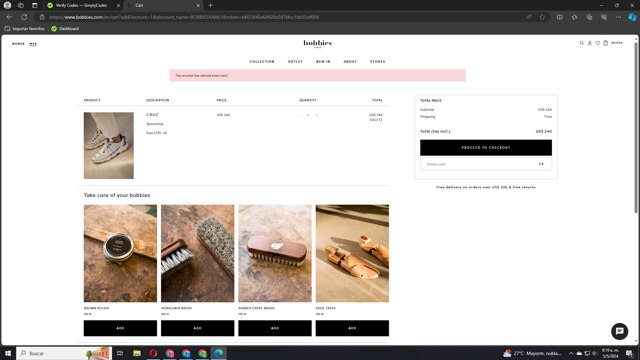Viewport: 640px width, 360px height.
Task: Open the collections icon in browser toolbar
Action: 589,17
